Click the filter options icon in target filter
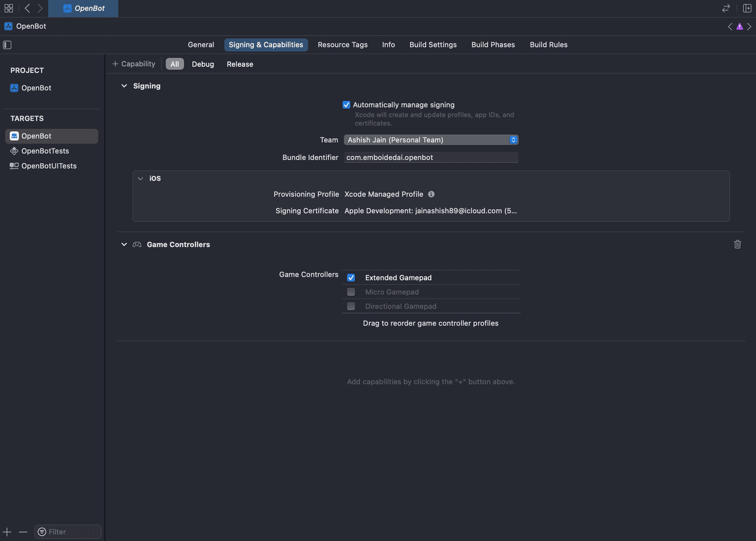Viewport: 756px width, 541px height. [42, 532]
